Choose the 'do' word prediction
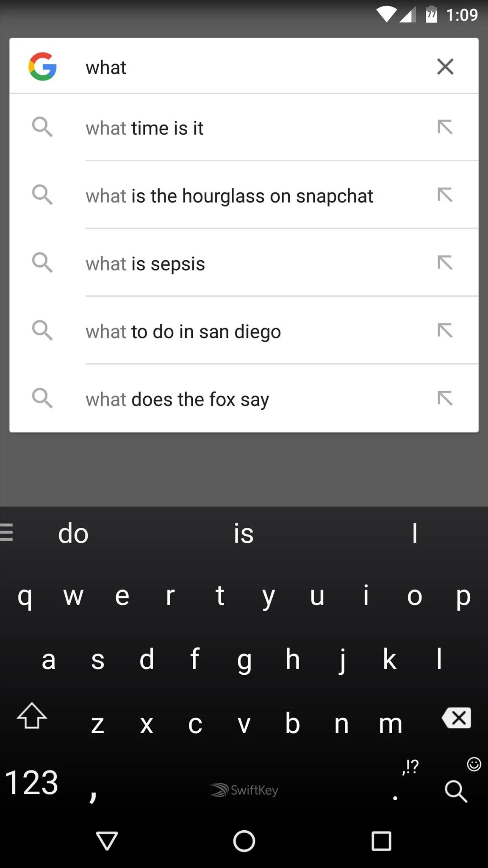The image size is (488, 868). pos(73,533)
